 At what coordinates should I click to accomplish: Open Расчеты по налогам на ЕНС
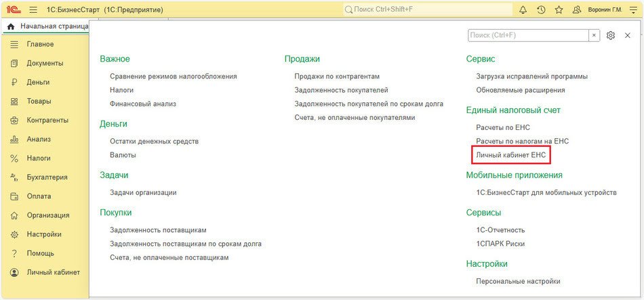point(523,141)
